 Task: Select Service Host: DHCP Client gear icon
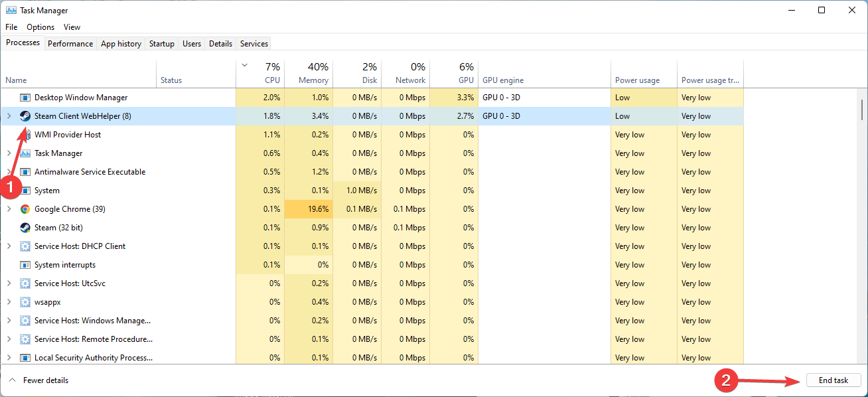tap(25, 246)
